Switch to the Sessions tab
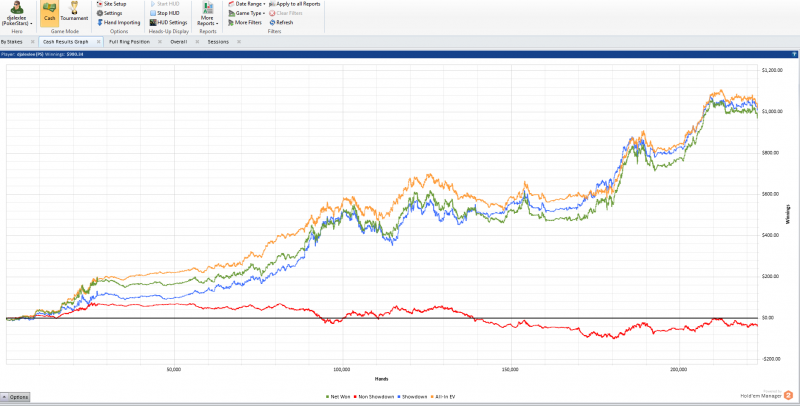800x406 pixels. [218, 42]
